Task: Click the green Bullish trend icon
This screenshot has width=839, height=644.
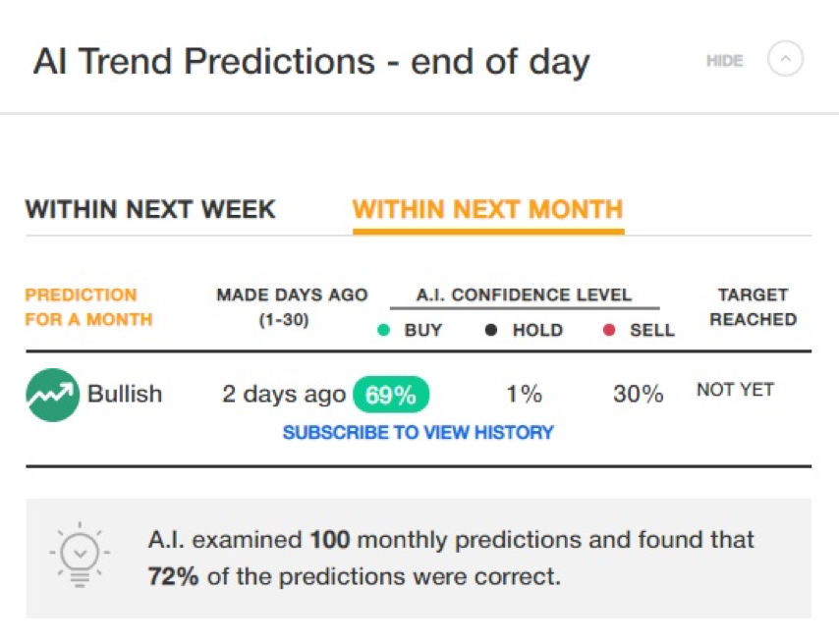Action: pos(52,395)
